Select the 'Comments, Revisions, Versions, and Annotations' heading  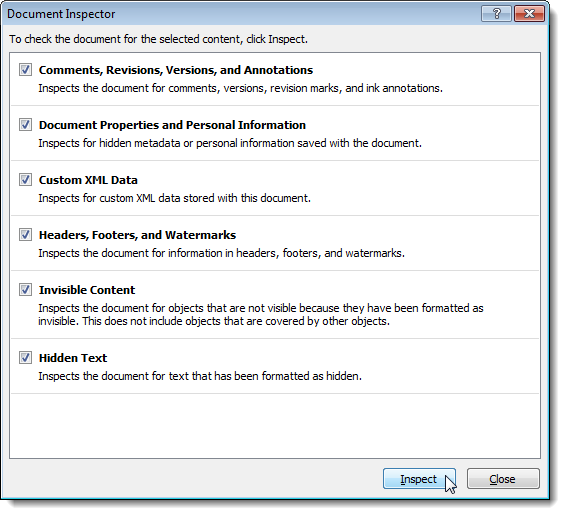[176, 70]
